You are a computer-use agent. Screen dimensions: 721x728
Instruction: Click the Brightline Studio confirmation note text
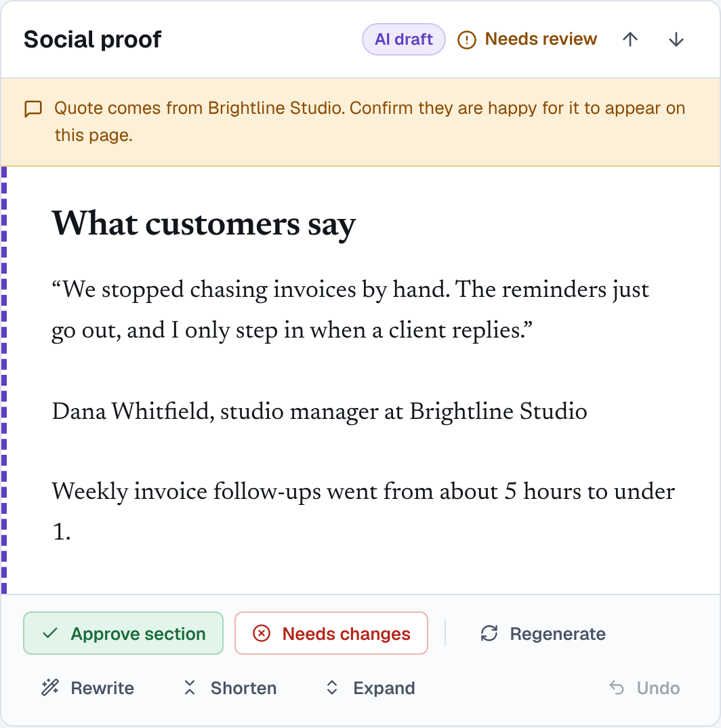pyautogui.click(x=369, y=121)
